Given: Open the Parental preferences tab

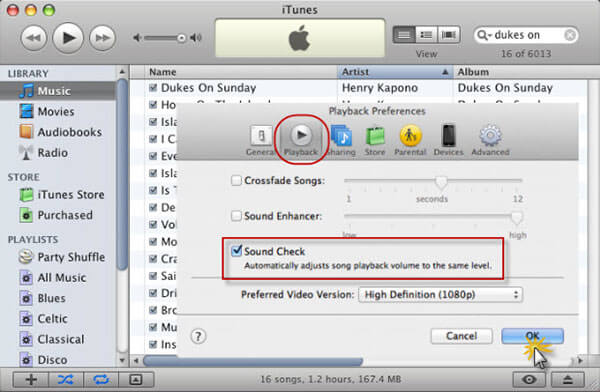Looking at the screenshot, I should click(410, 140).
